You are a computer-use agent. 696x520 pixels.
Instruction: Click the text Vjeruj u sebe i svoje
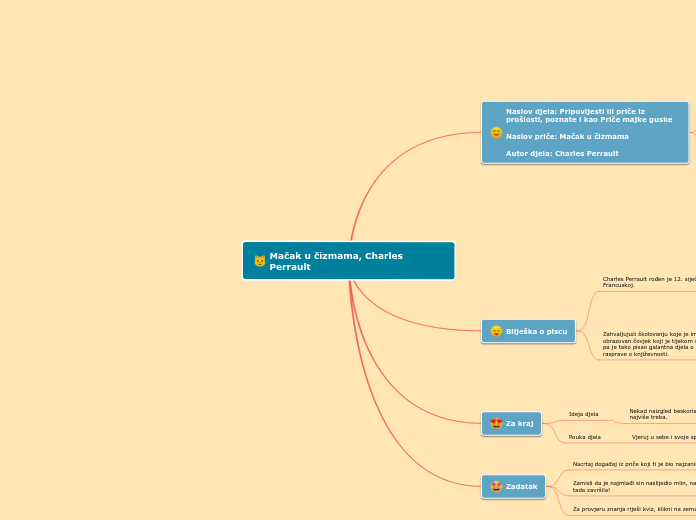[x=664, y=437]
